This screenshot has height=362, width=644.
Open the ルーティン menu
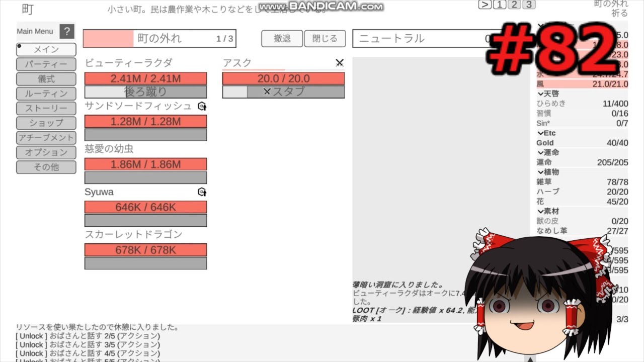(46, 94)
